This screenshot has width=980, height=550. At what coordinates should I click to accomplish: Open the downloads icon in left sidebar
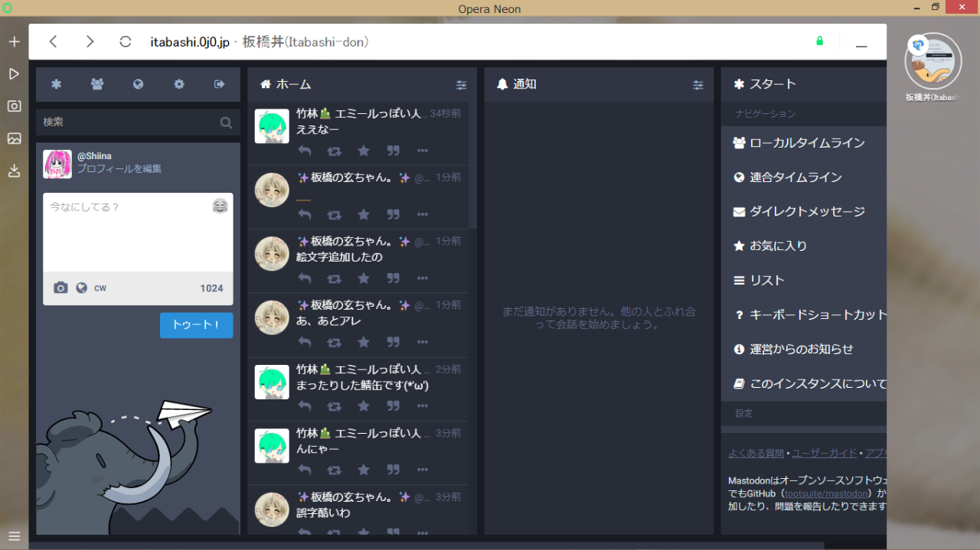14,171
